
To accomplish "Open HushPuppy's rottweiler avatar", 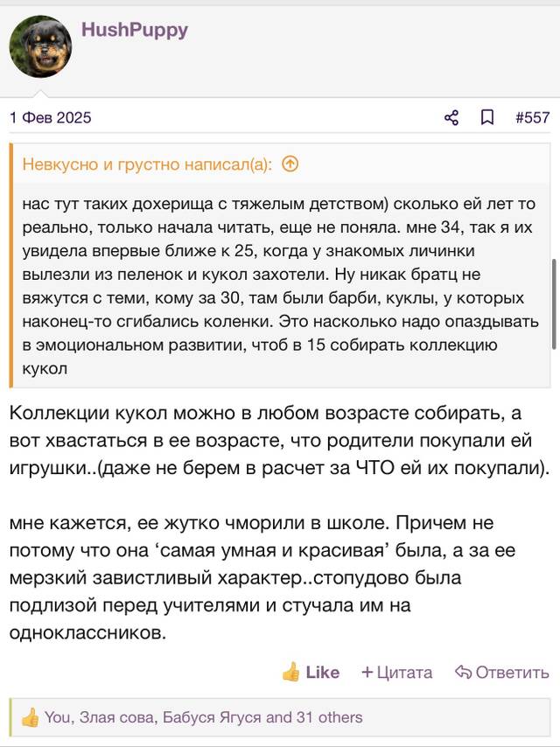I will pos(40,46).
